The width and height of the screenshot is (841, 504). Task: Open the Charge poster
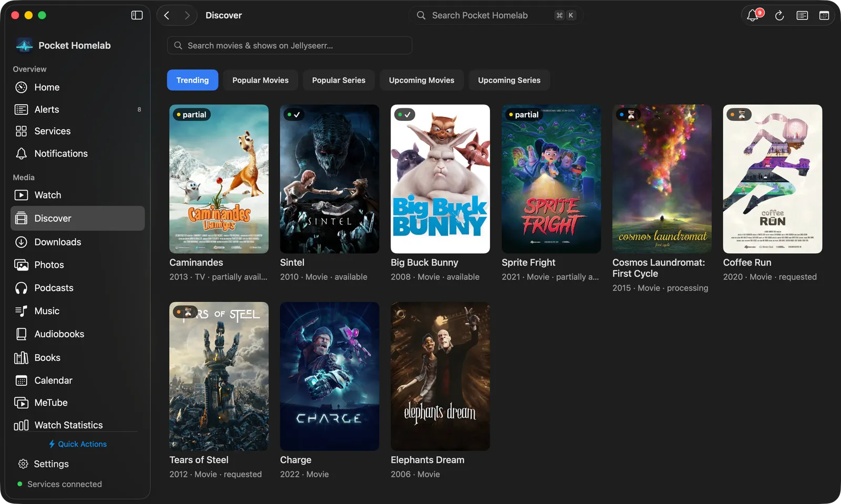click(330, 376)
